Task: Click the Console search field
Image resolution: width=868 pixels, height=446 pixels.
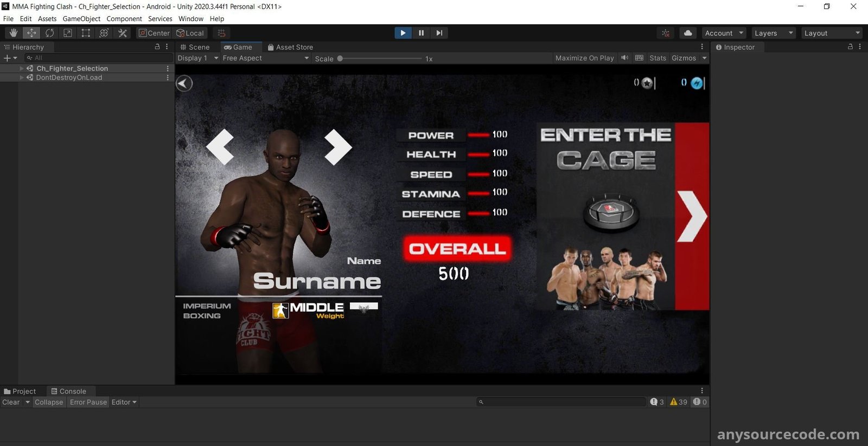Action: [x=561, y=402]
